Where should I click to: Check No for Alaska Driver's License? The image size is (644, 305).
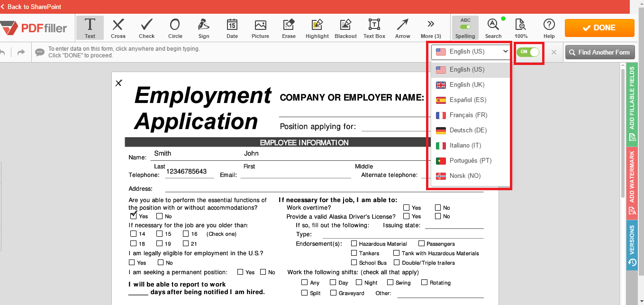(x=438, y=216)
